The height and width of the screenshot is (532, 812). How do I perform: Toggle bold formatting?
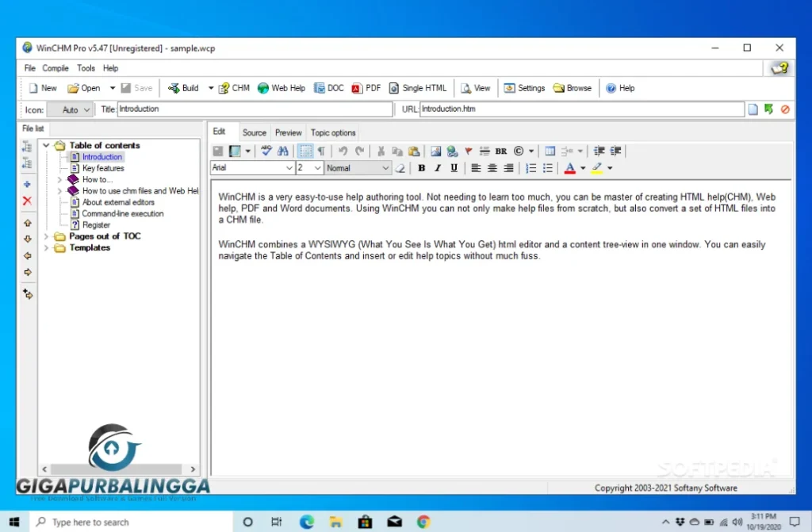(422, 168)
